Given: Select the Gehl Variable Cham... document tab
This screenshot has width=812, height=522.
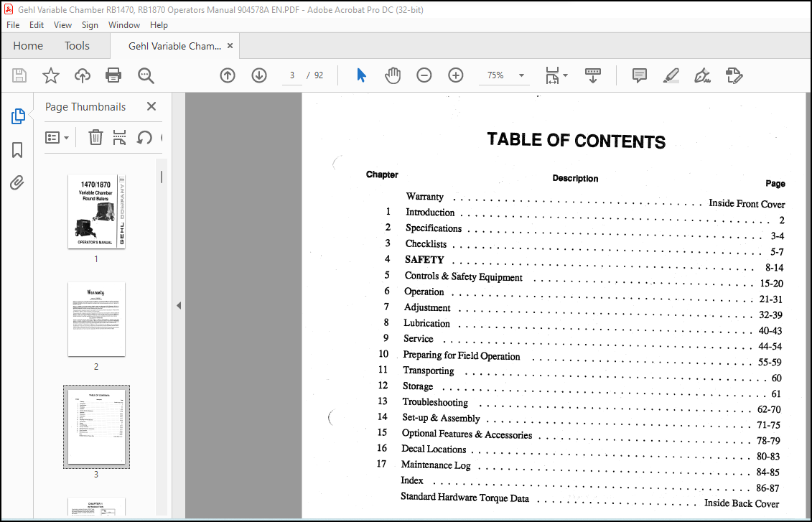Looking at the screenshot, I should coord(174,46).
